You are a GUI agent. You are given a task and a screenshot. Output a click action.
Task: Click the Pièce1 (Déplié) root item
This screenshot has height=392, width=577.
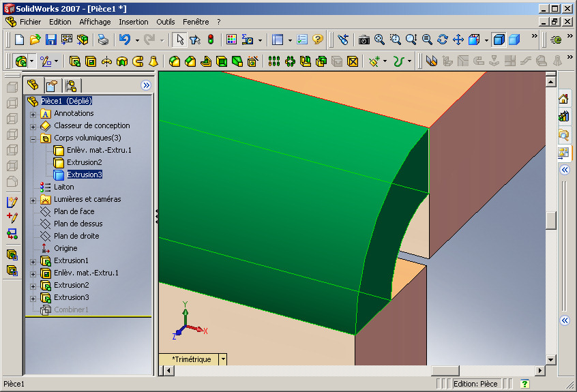click(66, 101)
